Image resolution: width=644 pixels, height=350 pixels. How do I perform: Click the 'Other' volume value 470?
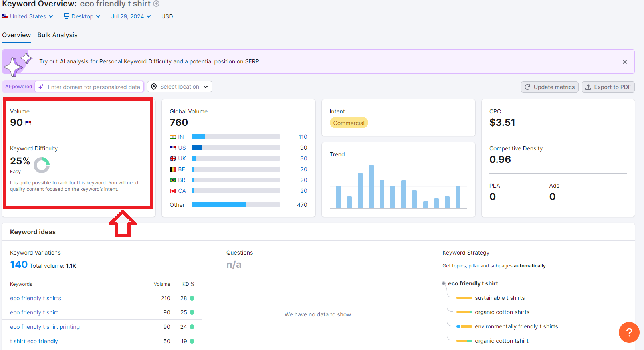coord(302,205)
